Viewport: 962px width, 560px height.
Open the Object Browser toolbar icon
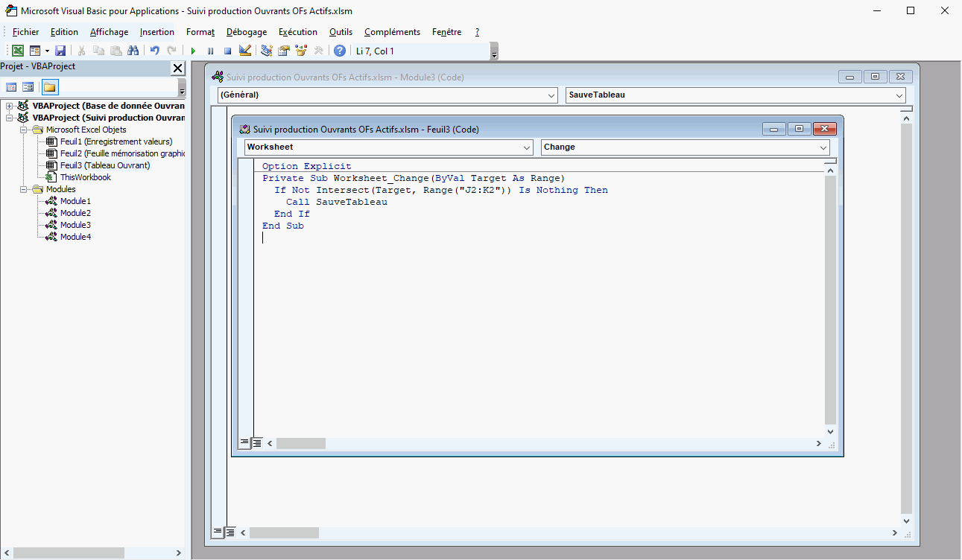(x=301, y=51)
